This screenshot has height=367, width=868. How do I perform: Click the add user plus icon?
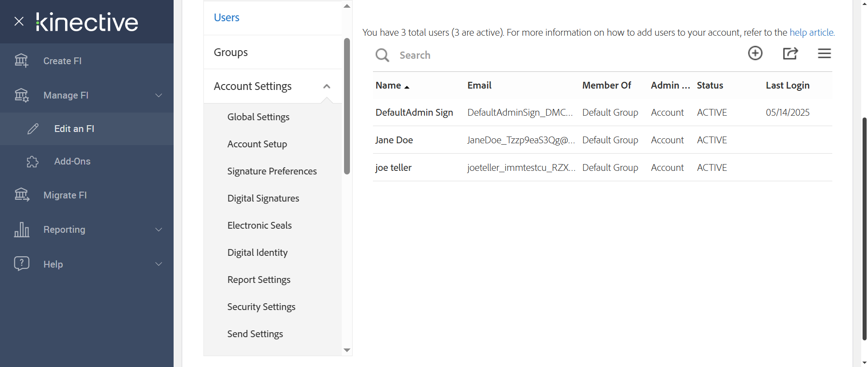(755, 53)
